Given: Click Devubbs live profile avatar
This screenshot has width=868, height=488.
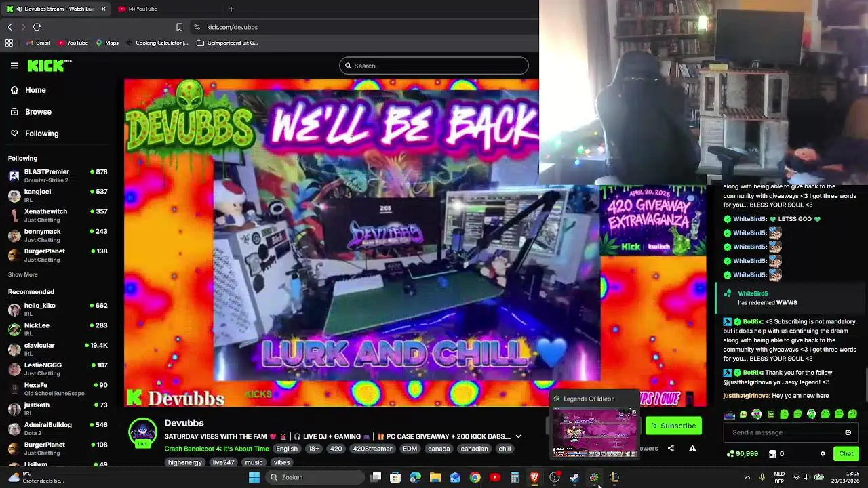Looking at the screenshot, I should pos(142,432).
